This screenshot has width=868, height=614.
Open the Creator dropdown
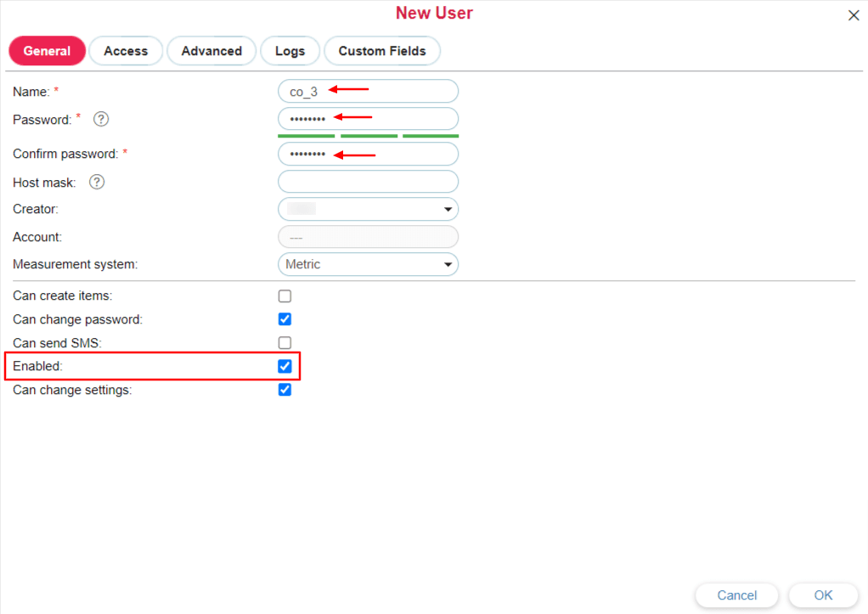[x=368, y=209]
